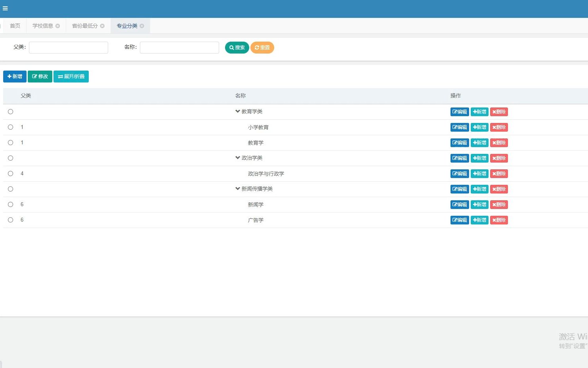Select the radio button for 新闻传播学类 row
This screenshot has width=588, height=368.
pyautogui.click(x=11, y=189)
